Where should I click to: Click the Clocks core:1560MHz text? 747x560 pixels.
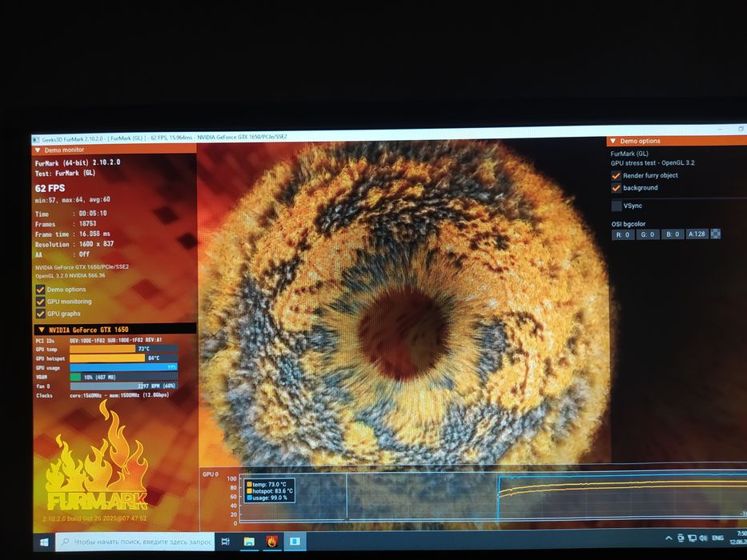119,395
